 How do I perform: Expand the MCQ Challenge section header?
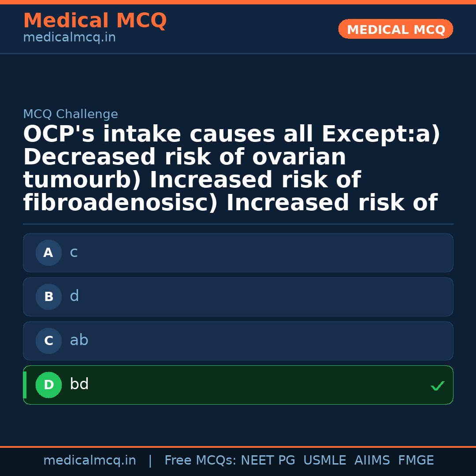(x=71, y=114)
